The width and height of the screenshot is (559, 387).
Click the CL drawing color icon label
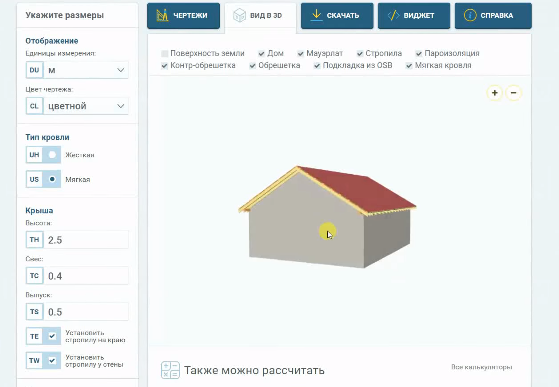pyautogui.click(x=34, y=106)
